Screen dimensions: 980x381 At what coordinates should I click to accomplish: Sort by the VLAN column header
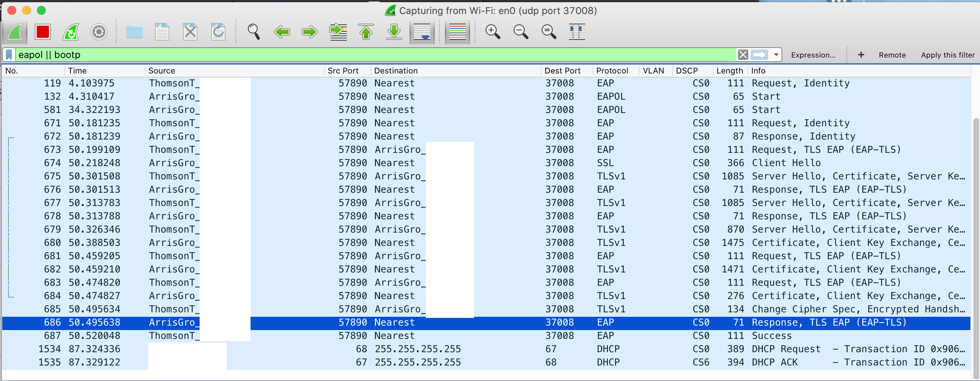[x=656, y=71]
